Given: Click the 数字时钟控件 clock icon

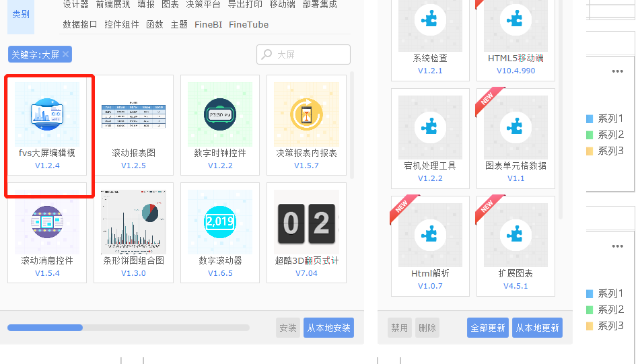Looking at the screenshot, I should 219,114.
